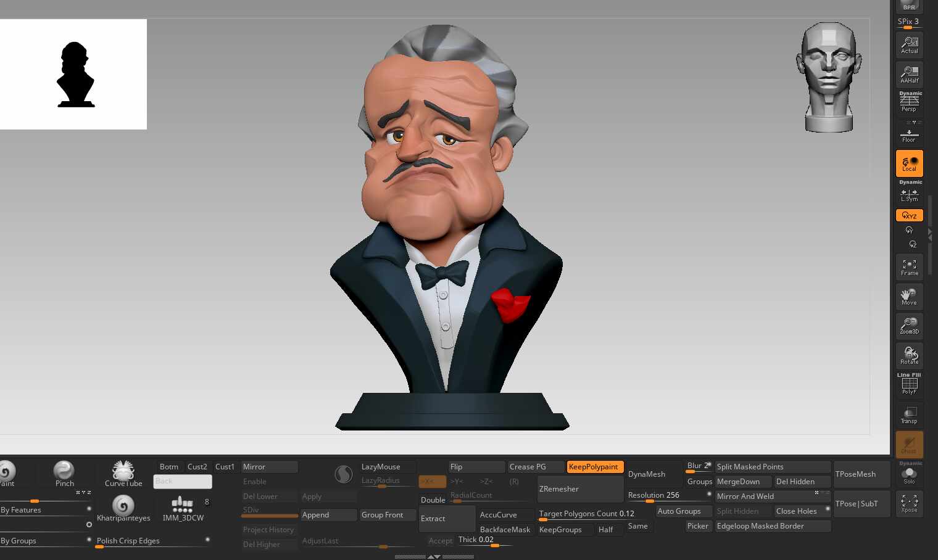The image size is (938, 560).
Task: Toggle Local transformations button
Action: point(909,163)
